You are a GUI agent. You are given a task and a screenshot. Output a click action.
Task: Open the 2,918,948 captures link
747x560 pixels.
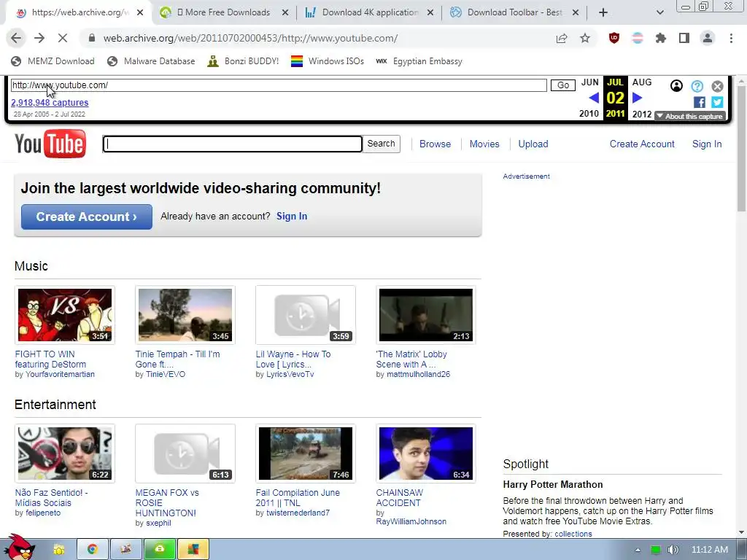click(x=50, y=102)
